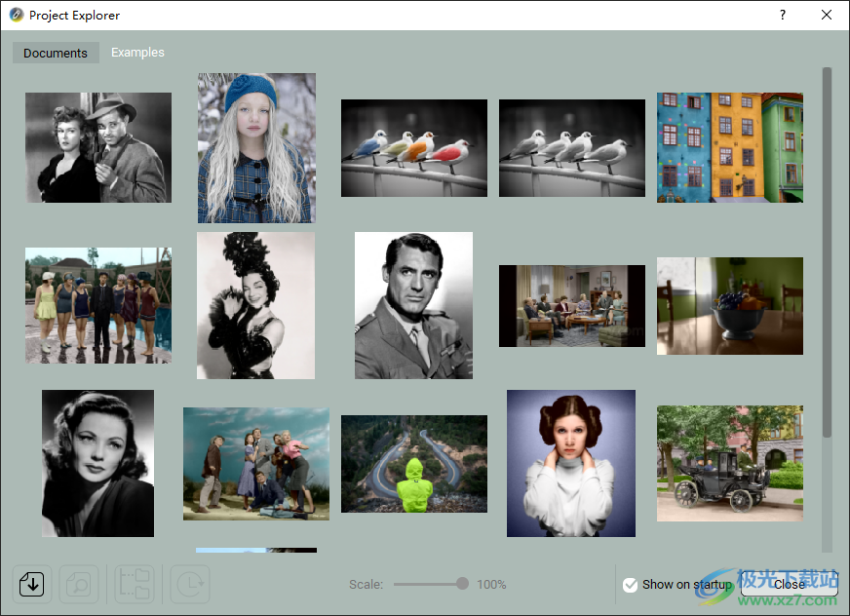
Task: Select the girl with blue headband thumbnail
Action: [x=256, y=148]
